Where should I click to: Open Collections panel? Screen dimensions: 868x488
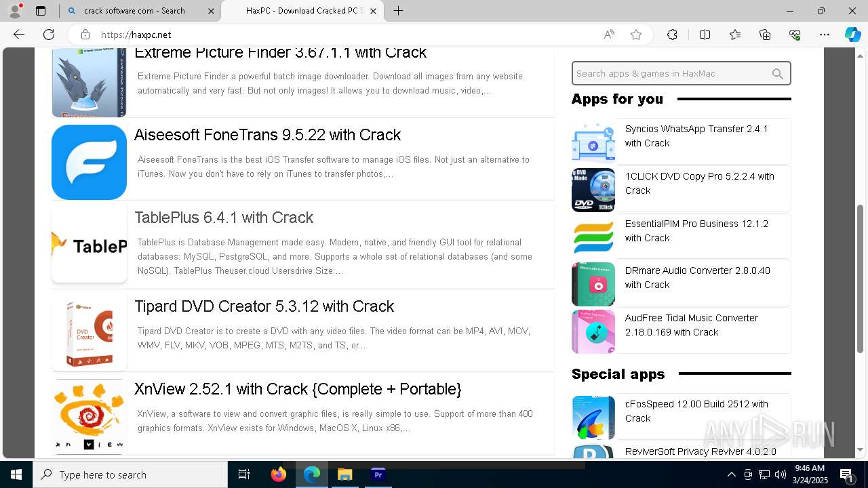click(765, 35)
